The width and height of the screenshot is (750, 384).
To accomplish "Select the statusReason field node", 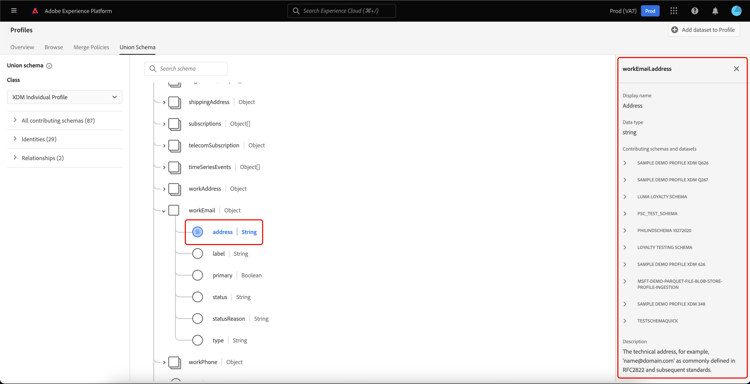I will click(198, 318).
